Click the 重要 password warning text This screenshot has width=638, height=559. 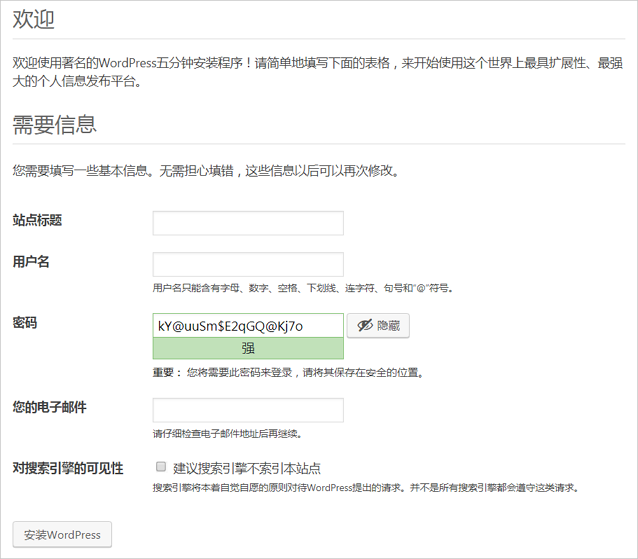288,372
